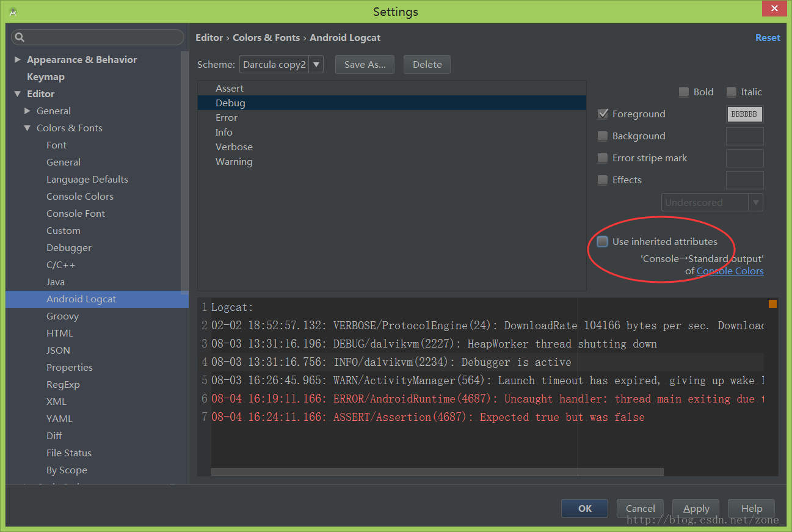Select Warning in the attribute list
The height and width of the screenshot is (532, 792).
(x=391, y=162)
